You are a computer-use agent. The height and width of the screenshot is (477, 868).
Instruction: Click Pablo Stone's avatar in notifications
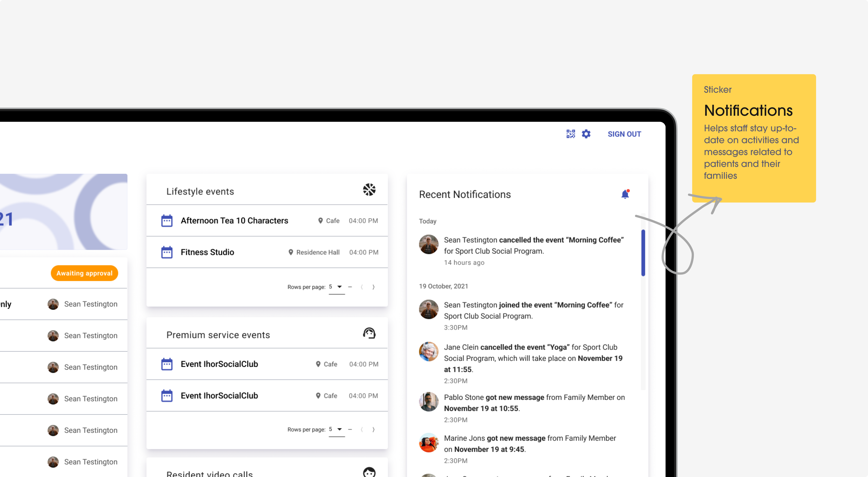(429, 402)
